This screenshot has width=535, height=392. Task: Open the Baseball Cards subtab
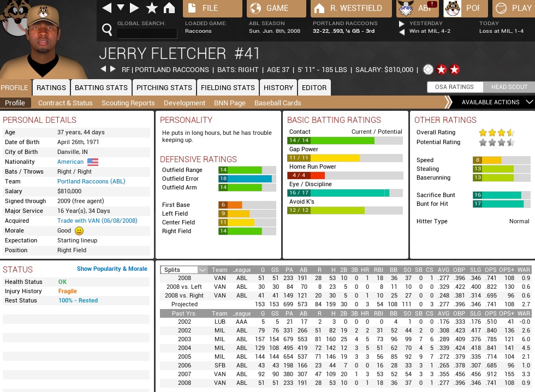277,103
